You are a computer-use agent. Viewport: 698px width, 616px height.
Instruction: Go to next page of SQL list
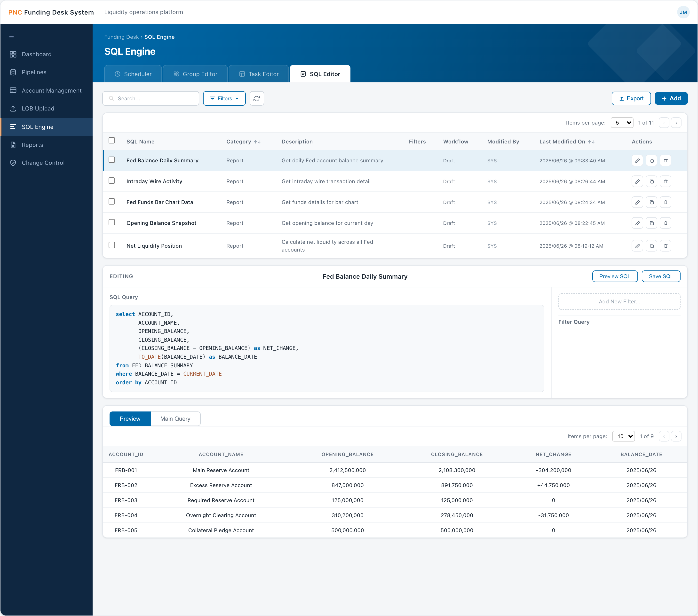click(676, 123)
